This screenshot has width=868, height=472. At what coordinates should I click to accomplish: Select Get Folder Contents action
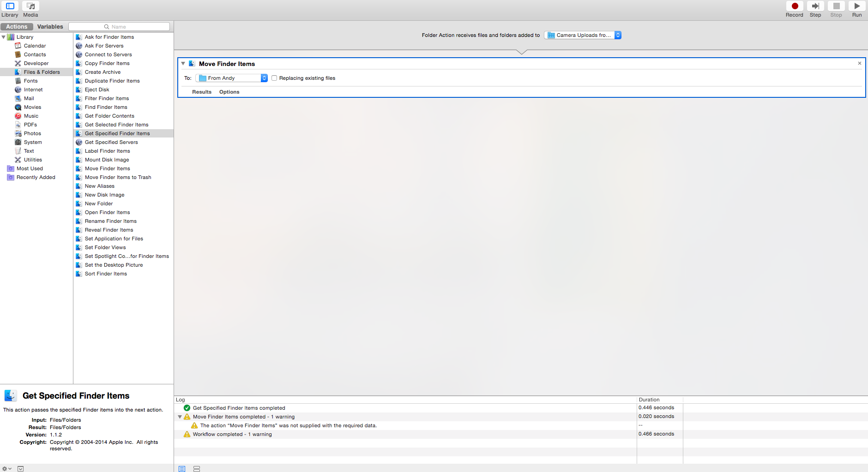pyautogui.click(x=124, y=116)
